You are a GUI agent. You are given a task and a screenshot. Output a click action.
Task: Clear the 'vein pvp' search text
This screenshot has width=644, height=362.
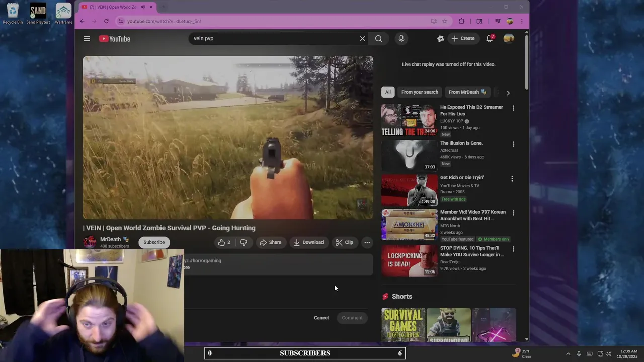tap(362, 39)
